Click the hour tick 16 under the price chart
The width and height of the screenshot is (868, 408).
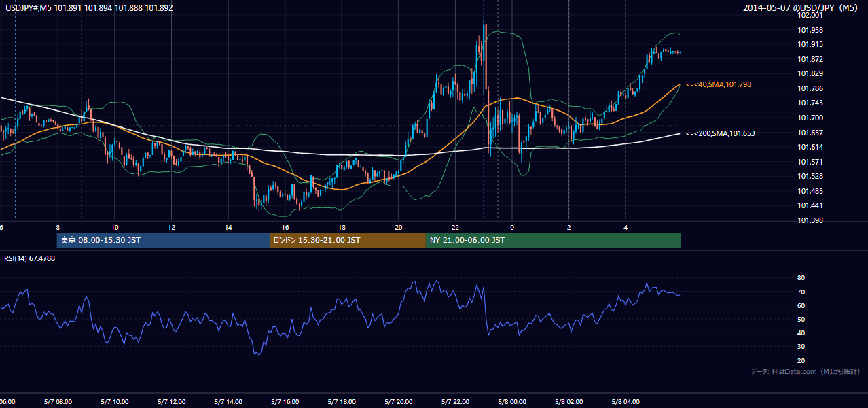pos(285,228)
